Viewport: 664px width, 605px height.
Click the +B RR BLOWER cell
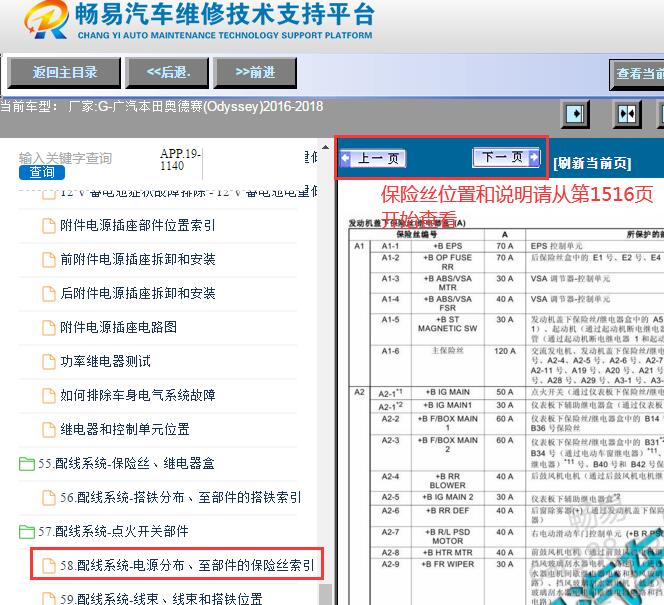coord(448,481)
